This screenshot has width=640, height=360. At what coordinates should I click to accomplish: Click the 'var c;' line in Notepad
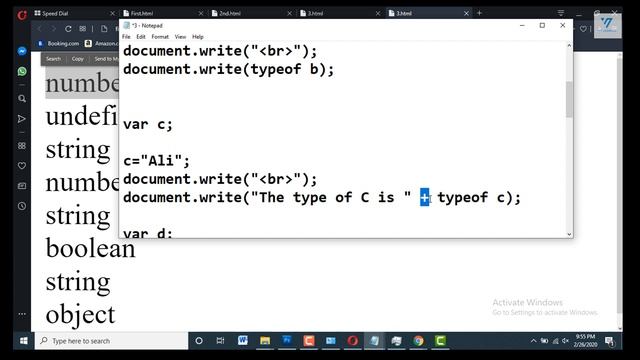pos(148,124)
